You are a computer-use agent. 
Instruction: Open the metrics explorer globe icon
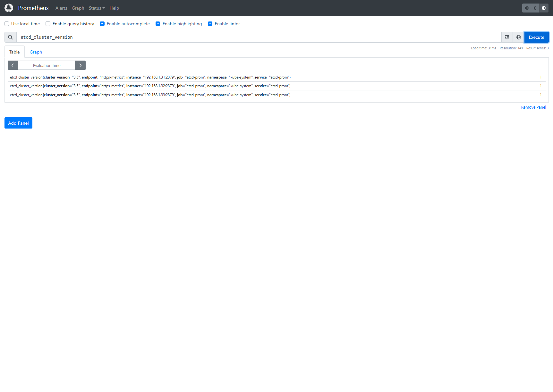click(518, 37)
